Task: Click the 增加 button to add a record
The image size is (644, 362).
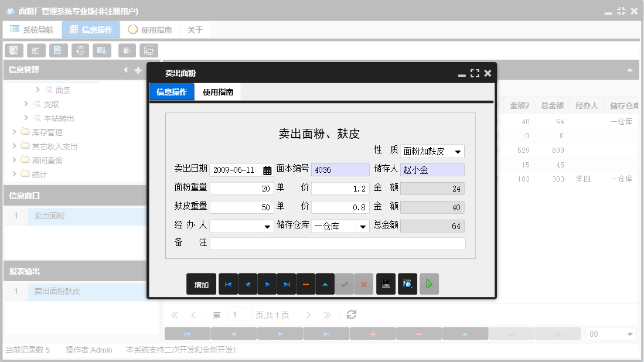Action: 201,284
